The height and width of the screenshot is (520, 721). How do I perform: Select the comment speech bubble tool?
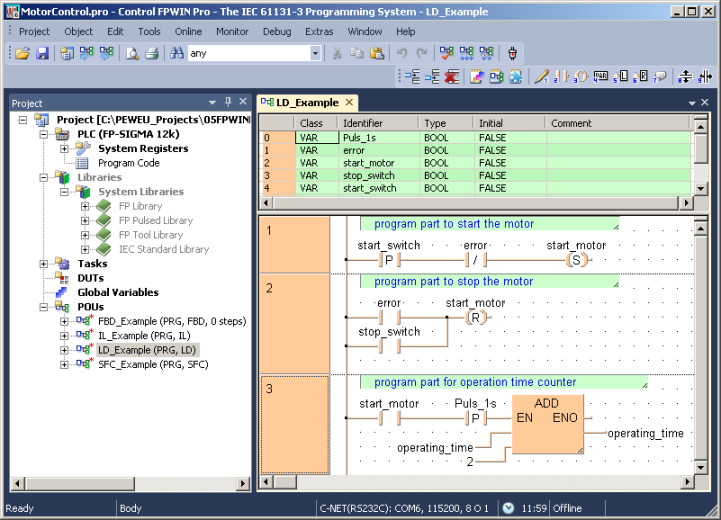(x=660, y=76)
